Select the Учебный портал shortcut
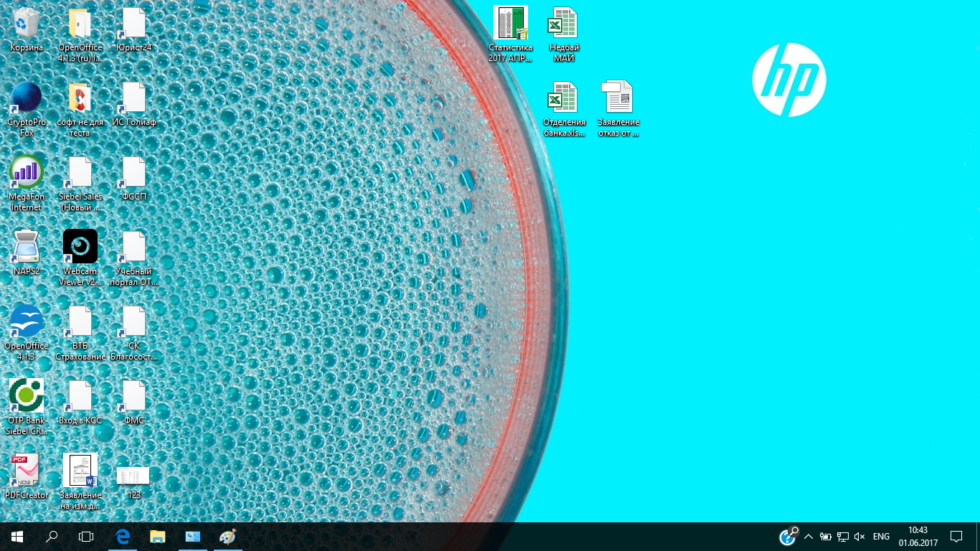The image size is (980, 551). click(134, 248)
